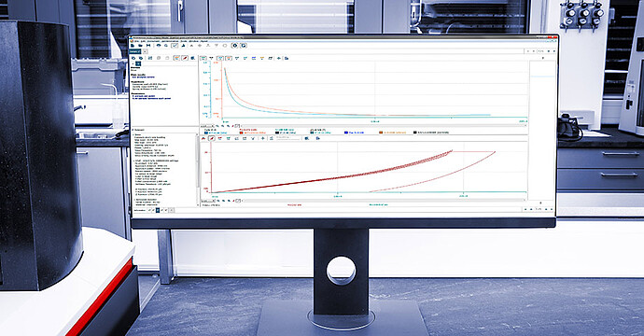This screenshot has width=644, height=336.
Task: Click the red legend color swatch
Action: pos(241,133)
